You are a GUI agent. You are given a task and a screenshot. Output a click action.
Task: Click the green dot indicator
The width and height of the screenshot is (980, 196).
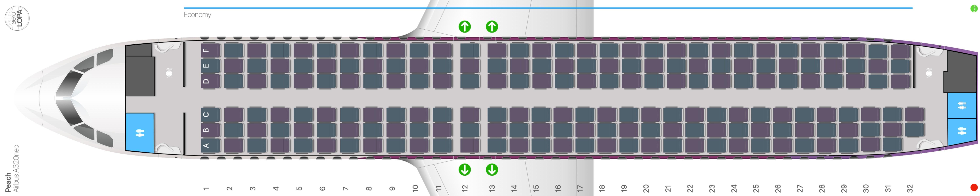click(974, 8)
